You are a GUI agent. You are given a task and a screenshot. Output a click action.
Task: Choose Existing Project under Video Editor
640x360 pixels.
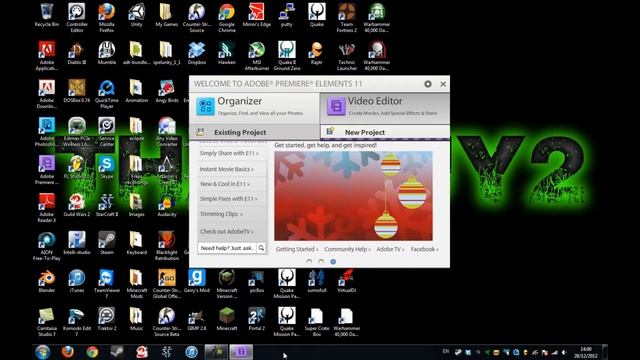[254, 132]
